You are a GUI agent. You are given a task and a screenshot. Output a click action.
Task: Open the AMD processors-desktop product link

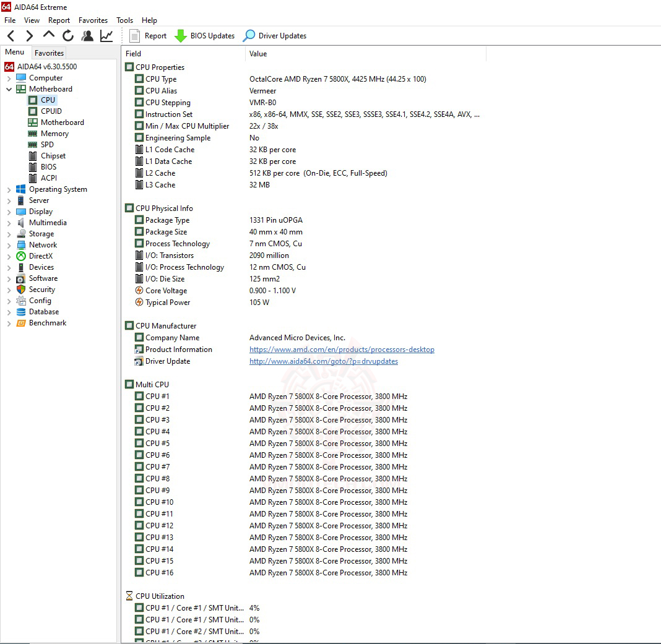[x=342, y=350]
